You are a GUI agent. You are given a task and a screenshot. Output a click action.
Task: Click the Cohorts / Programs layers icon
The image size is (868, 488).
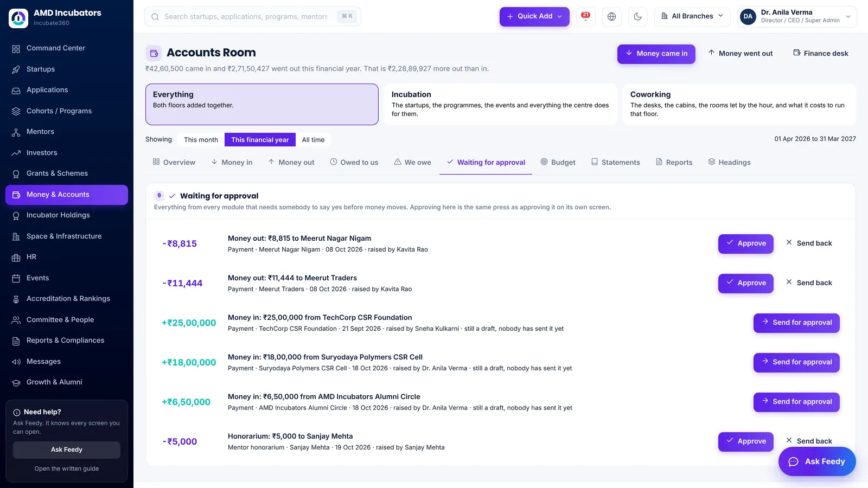(16, 111)
